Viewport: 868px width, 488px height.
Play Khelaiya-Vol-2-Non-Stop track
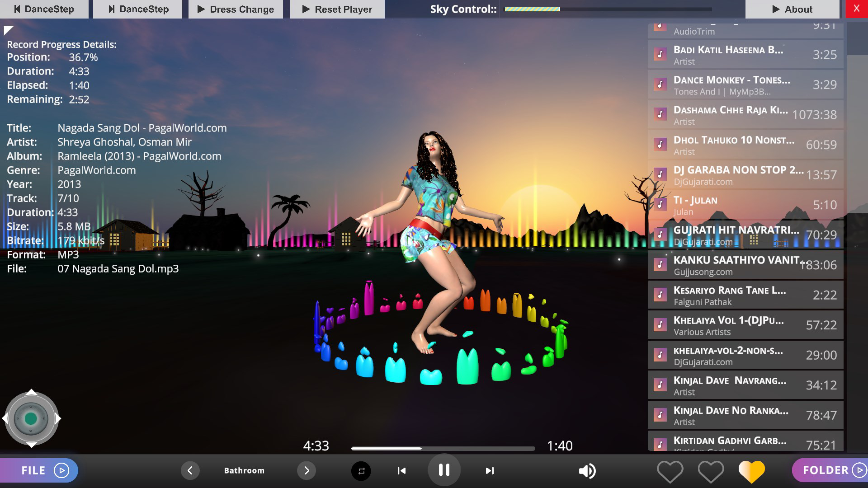coord(745,355)
